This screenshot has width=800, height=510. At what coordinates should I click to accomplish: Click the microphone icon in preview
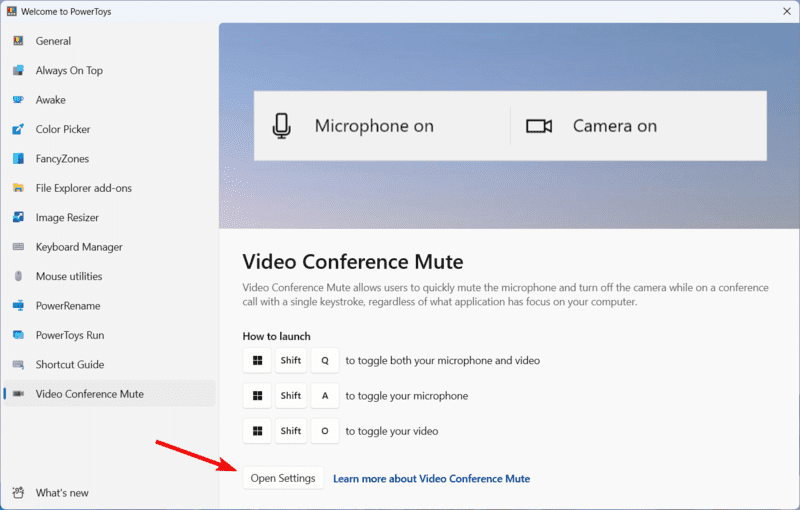point(282,126)
